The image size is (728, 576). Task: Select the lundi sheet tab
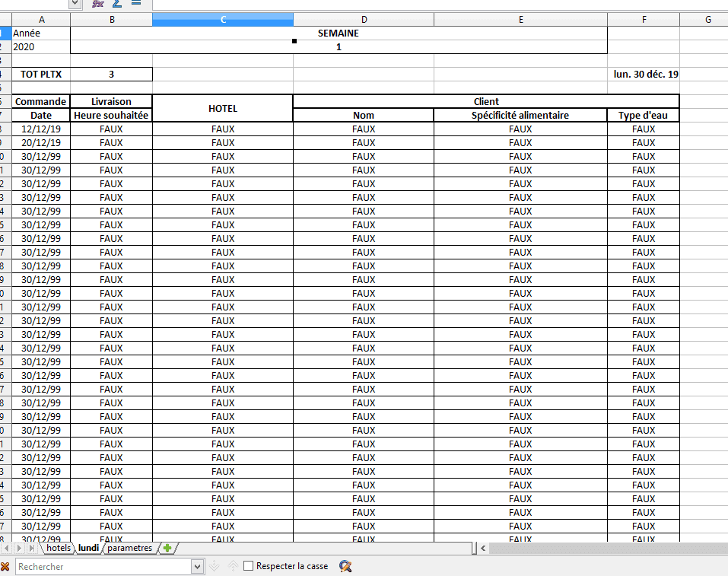click(x=88, y=548)
